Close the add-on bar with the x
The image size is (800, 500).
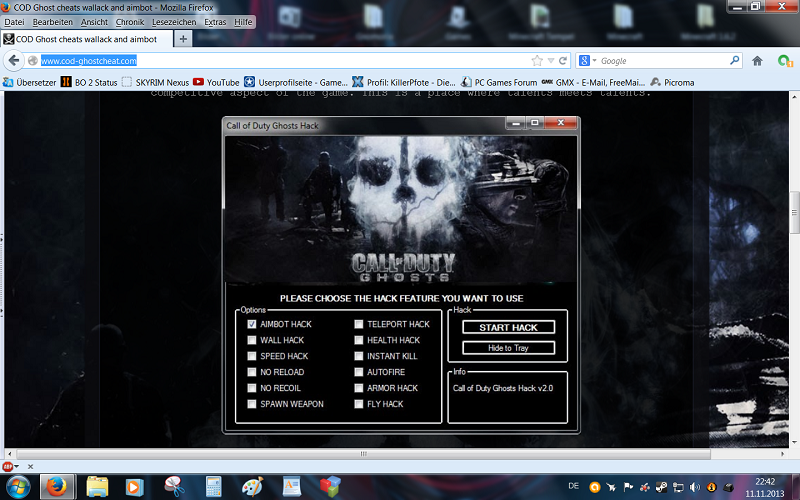point(30,466)
